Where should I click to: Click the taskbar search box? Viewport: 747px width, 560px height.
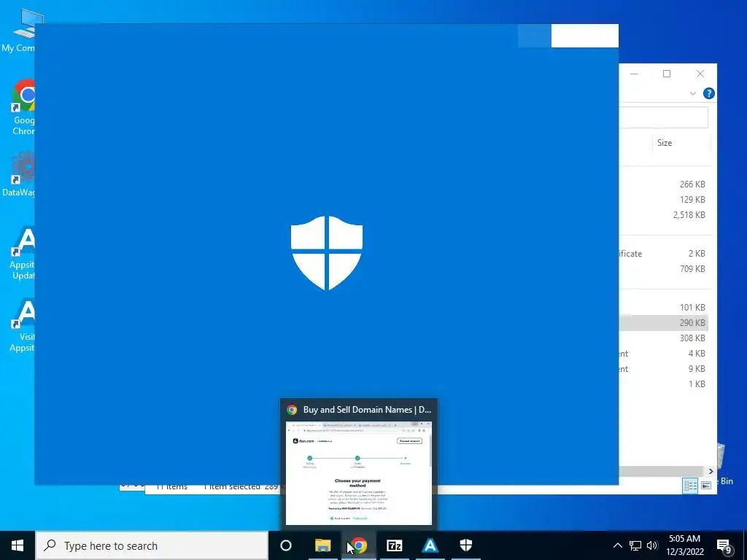[x=152, y=545]
